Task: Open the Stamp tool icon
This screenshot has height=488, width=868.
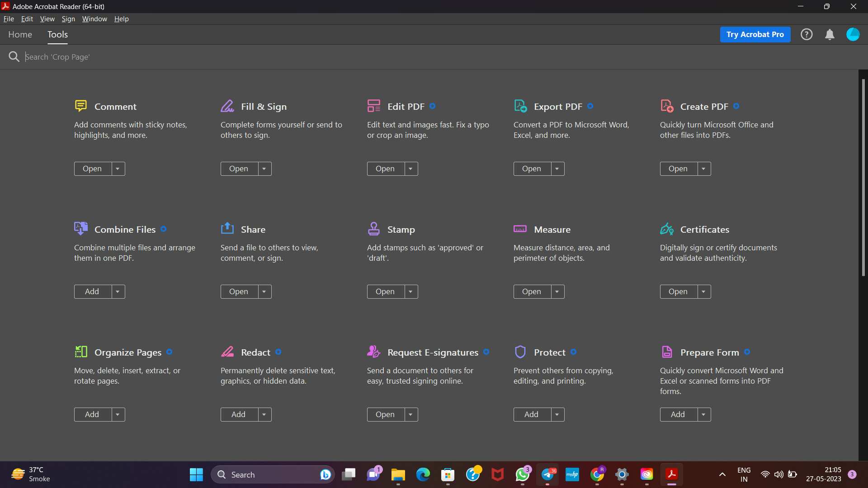Action: 374,229
